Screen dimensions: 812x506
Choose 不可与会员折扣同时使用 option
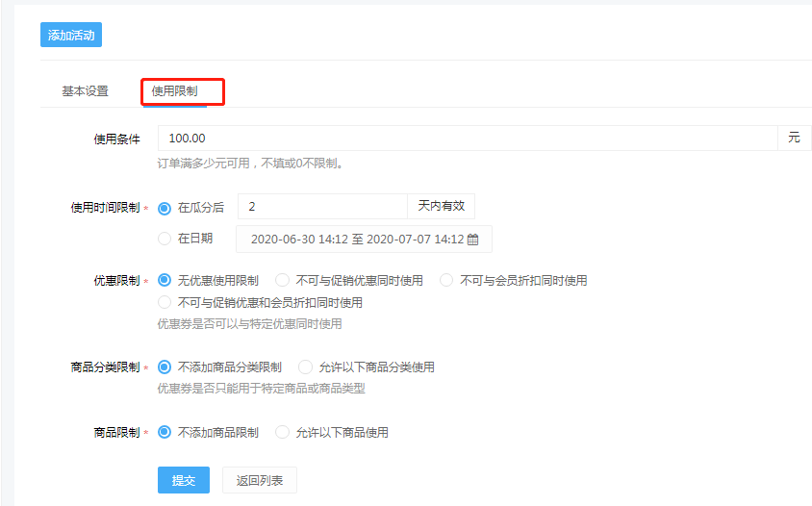pyautogui.click(x=446, y=280)
